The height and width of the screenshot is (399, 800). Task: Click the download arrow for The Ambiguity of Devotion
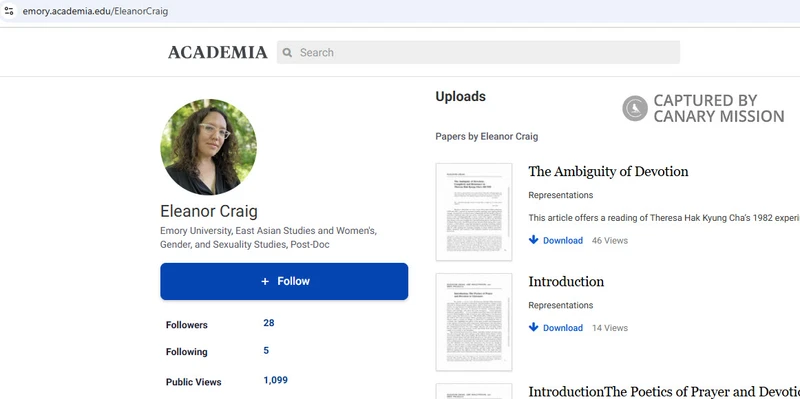[x=534, y=240]
